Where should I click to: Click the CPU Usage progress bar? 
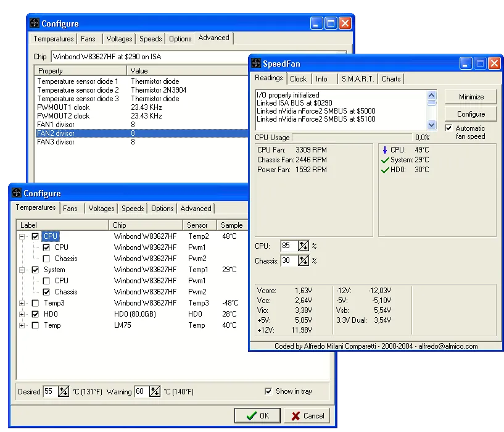pos(352,138)
